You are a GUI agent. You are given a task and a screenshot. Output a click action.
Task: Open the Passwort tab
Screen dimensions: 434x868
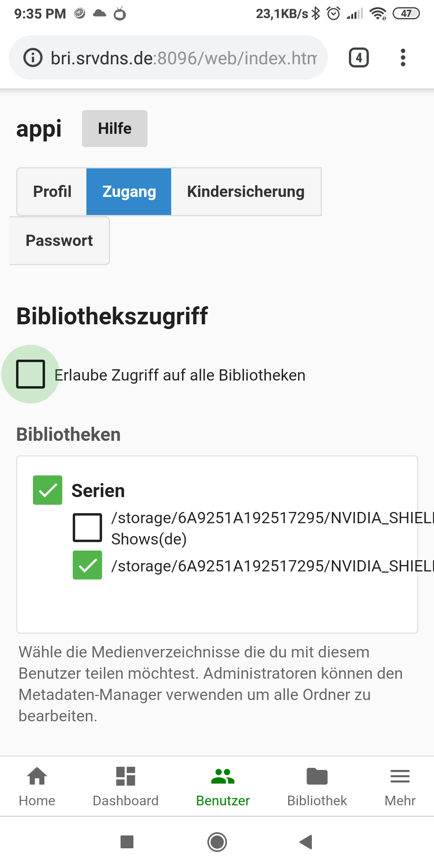(x=59, y=241)
